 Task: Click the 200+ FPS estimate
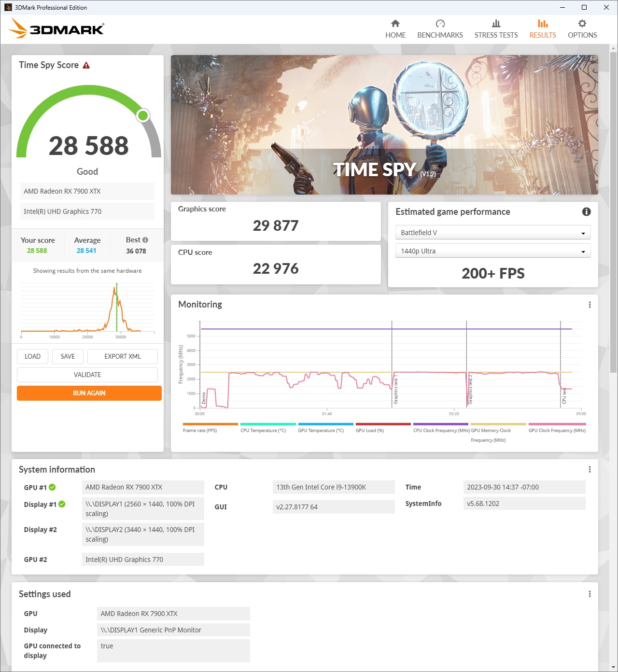click(x=493, y=273)
